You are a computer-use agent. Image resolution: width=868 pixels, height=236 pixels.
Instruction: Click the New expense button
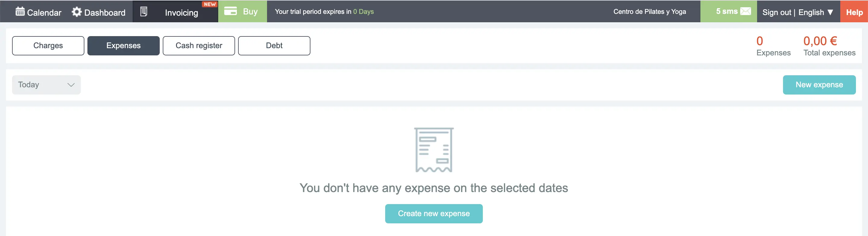819,85
